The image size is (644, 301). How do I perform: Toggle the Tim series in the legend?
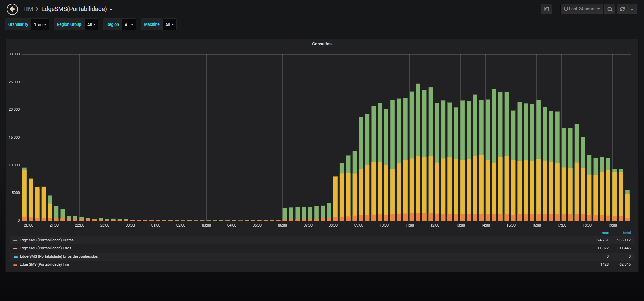[x=44, y=264]
